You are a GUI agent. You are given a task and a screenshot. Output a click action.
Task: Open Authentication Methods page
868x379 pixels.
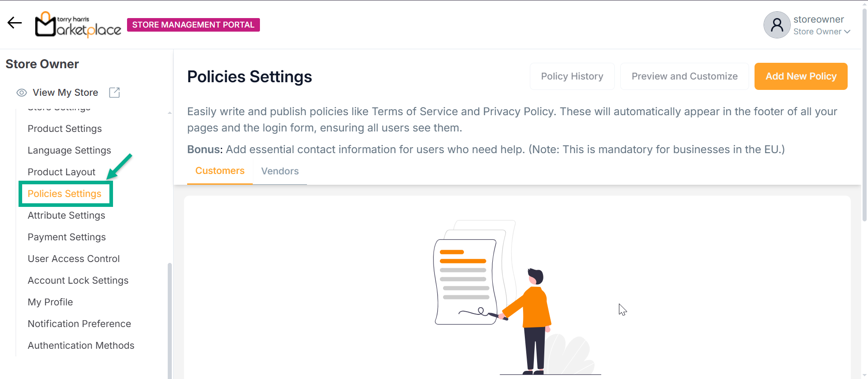point(81,346)
